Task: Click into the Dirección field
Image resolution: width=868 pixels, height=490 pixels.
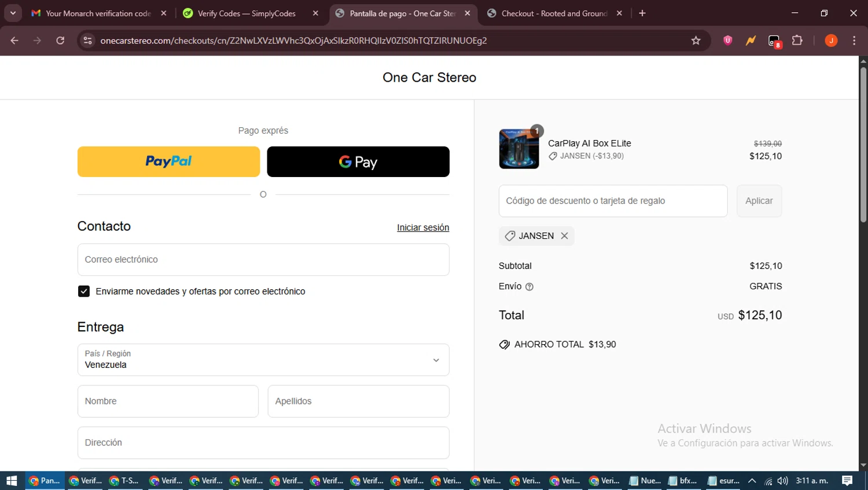Action: (x=263, y=443)
